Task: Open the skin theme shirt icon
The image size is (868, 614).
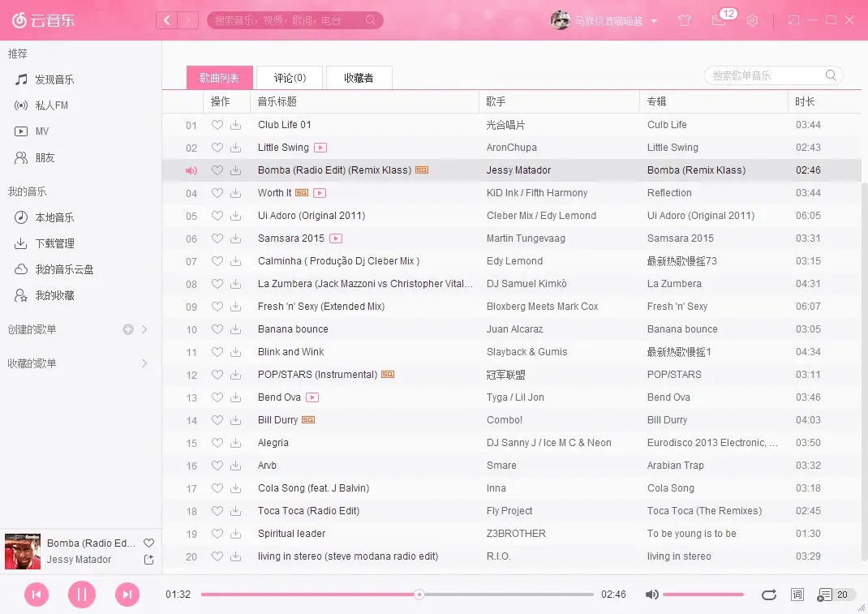Action: pos(685,20)
